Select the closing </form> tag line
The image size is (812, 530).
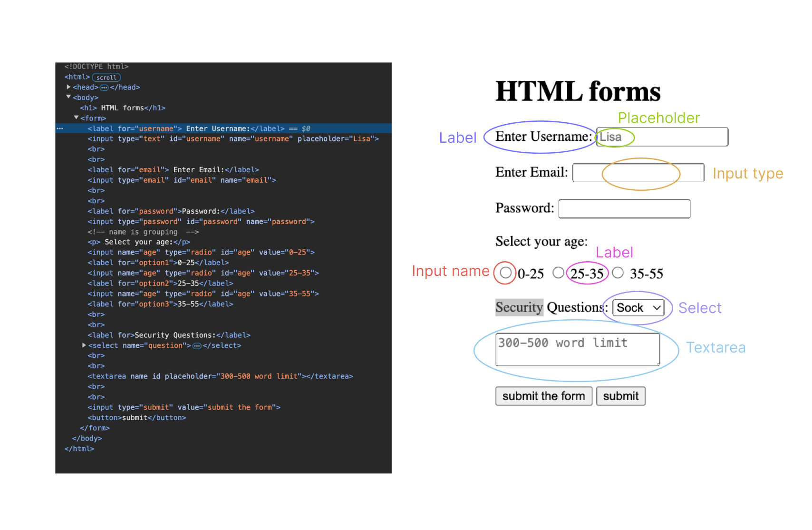tap(95, 428)
